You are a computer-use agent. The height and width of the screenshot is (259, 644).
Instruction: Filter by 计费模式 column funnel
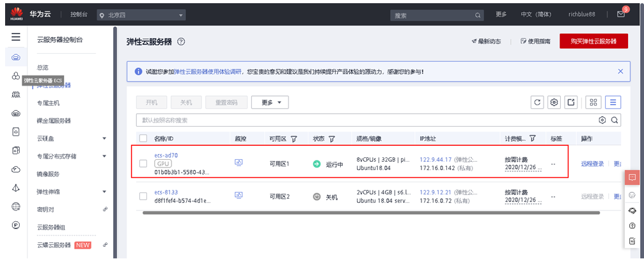coord(533,139)
